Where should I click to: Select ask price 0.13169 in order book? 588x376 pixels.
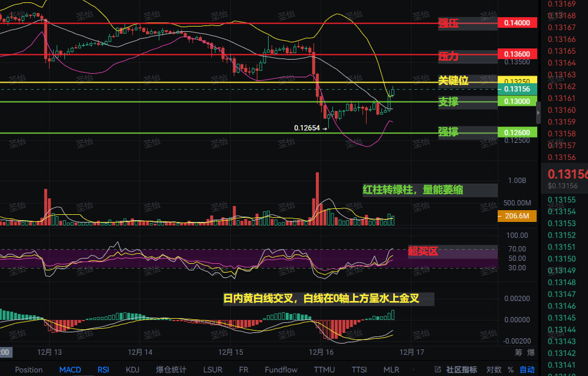[562, 4]
